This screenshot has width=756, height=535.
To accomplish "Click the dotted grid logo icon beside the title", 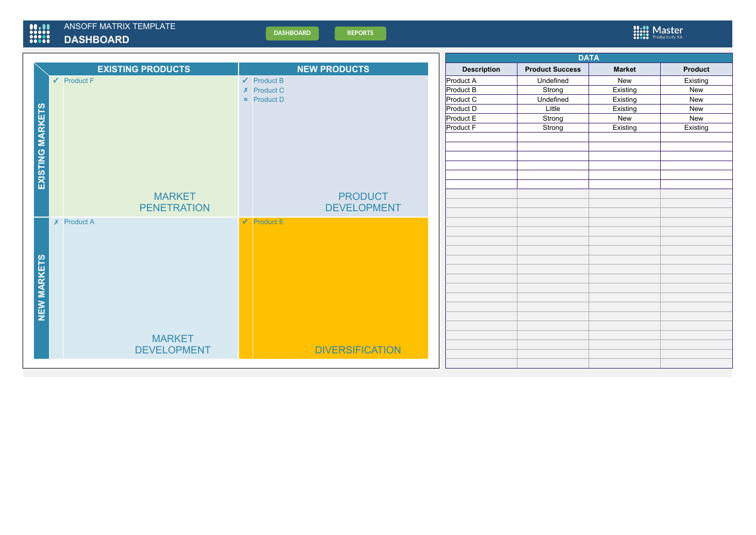I will click(x=40, y=33).
